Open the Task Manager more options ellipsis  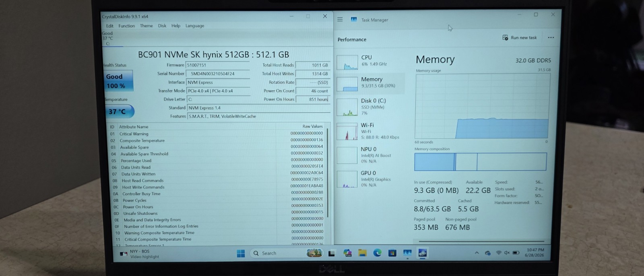tap(551, 37)
